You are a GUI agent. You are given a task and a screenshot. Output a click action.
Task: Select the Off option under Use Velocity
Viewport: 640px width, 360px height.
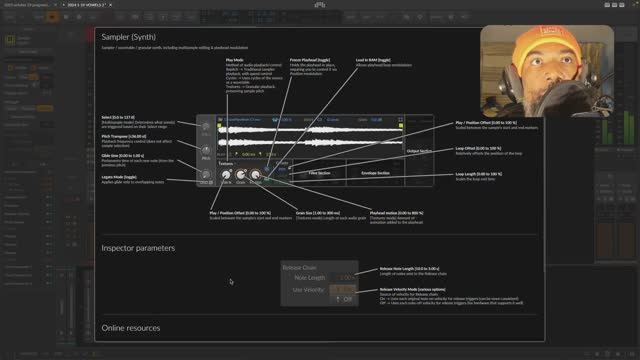(344, 299)
